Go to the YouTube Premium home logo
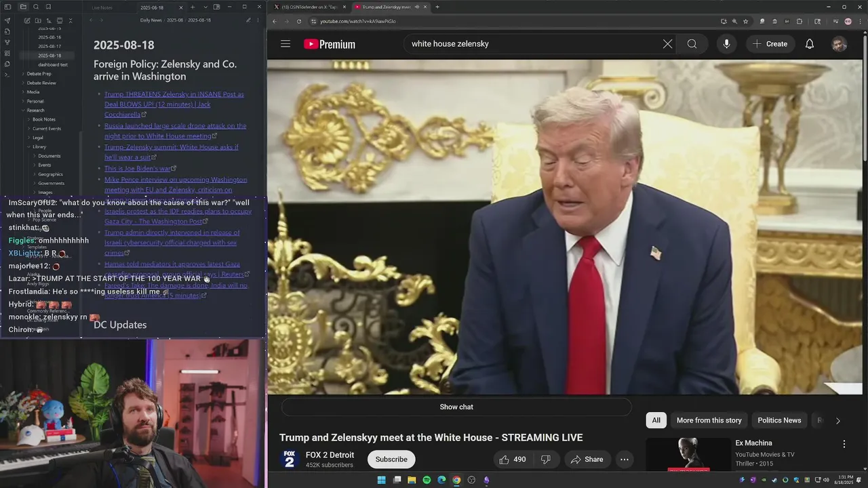 (330, 44)
